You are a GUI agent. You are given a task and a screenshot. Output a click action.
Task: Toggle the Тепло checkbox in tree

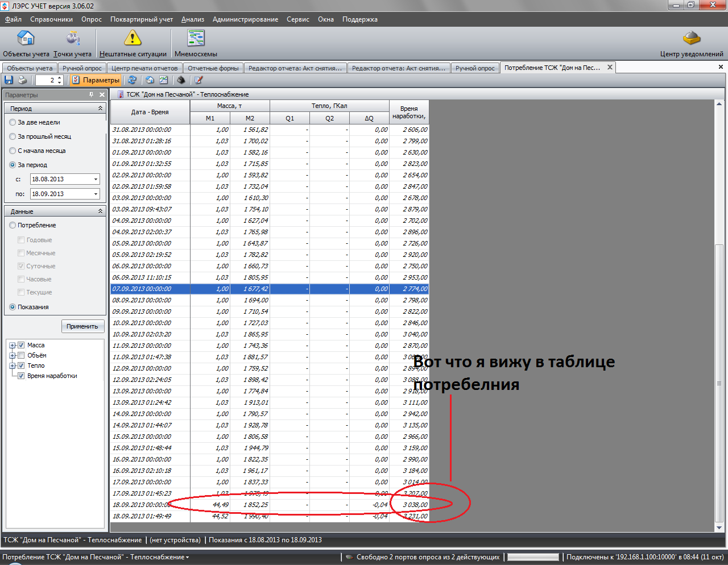tap(21, 365)
